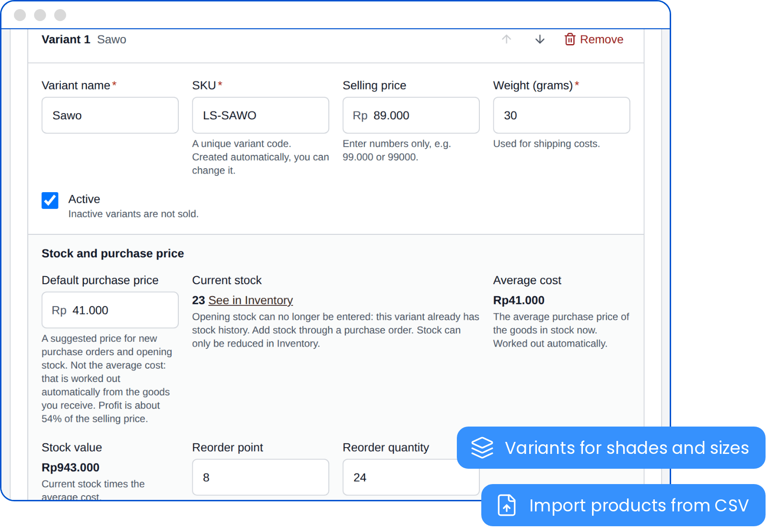Open the See in Inventory link
Viewport: 767px width, 532px height.
(x=251, y=301)
